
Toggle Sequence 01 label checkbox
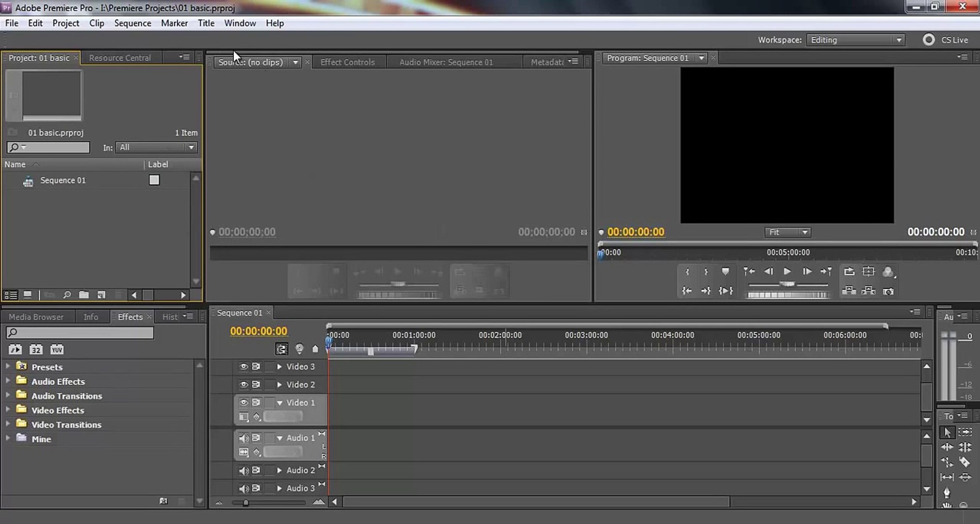coord(154,180)
